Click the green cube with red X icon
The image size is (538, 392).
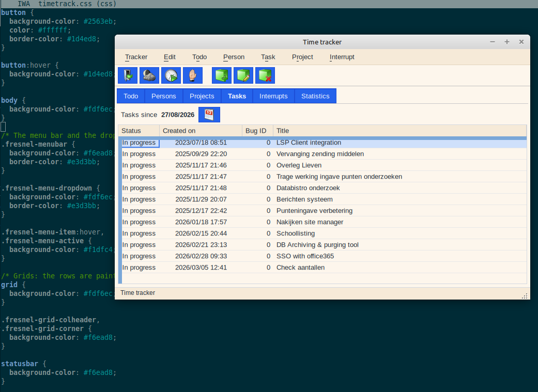click(265, 75)
